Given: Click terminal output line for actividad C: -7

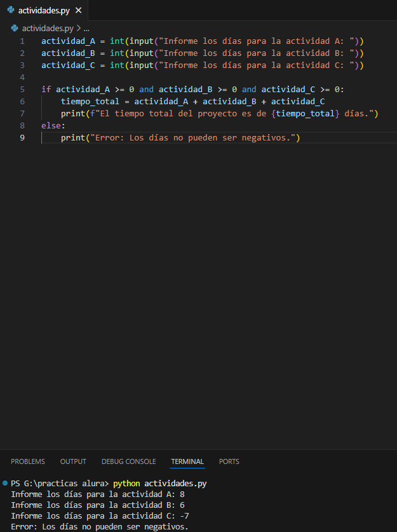Looking at the screenshot, I should pos(100,516).
